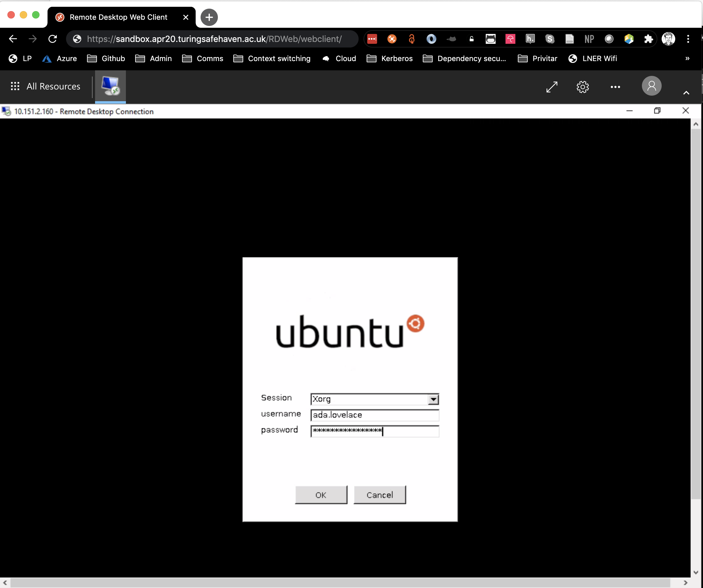This screenshot has width=703, height=588.
Task: Open the Session dropdown showing Xorg
Action: (375, 399)
